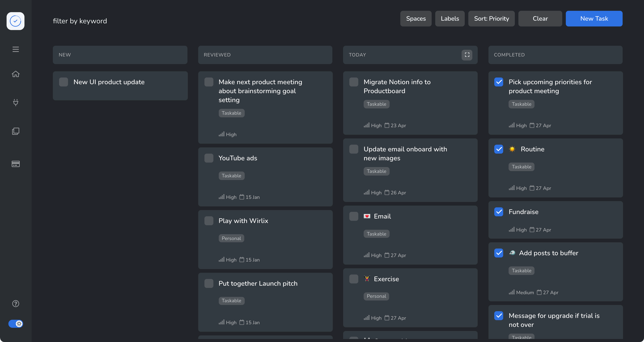Click the app logo at top left

15,21
